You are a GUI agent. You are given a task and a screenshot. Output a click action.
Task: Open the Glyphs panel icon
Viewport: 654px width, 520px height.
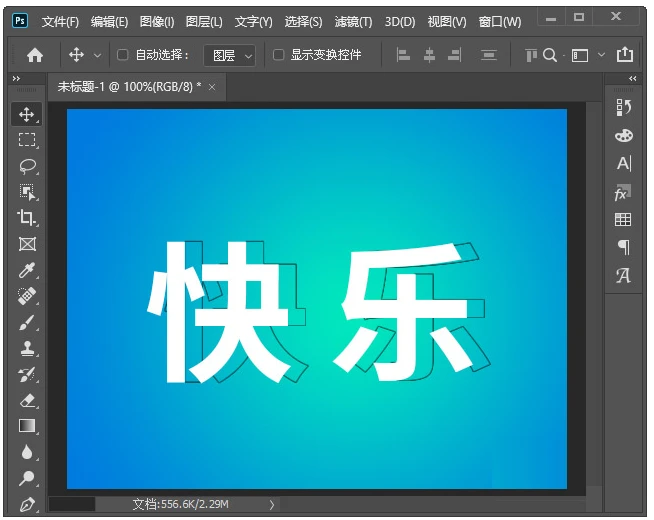[624, 275]
